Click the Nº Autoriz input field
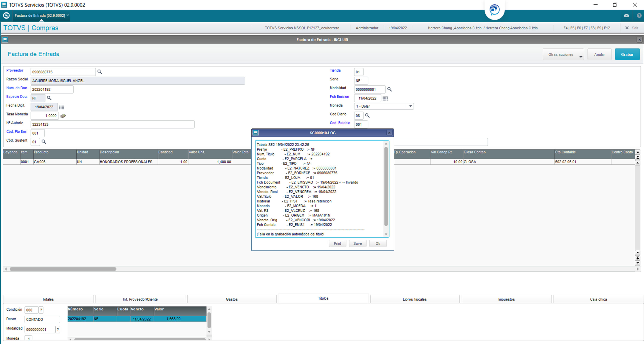This screenshot has width=644, height=344. click(113, 124)
